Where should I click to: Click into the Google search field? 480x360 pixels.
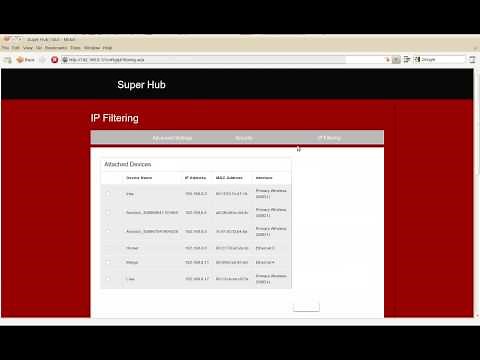[x=442, y=60]
